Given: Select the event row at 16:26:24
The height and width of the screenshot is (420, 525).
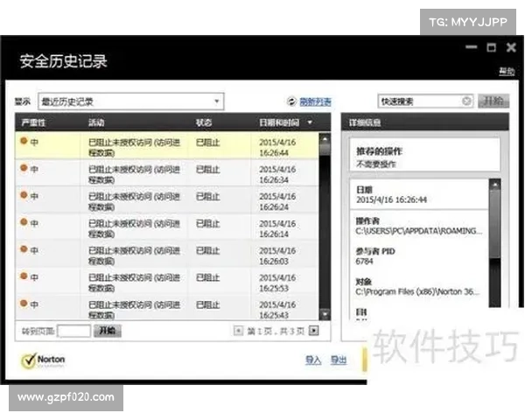Looking at the screenshot, I should 167,199.
